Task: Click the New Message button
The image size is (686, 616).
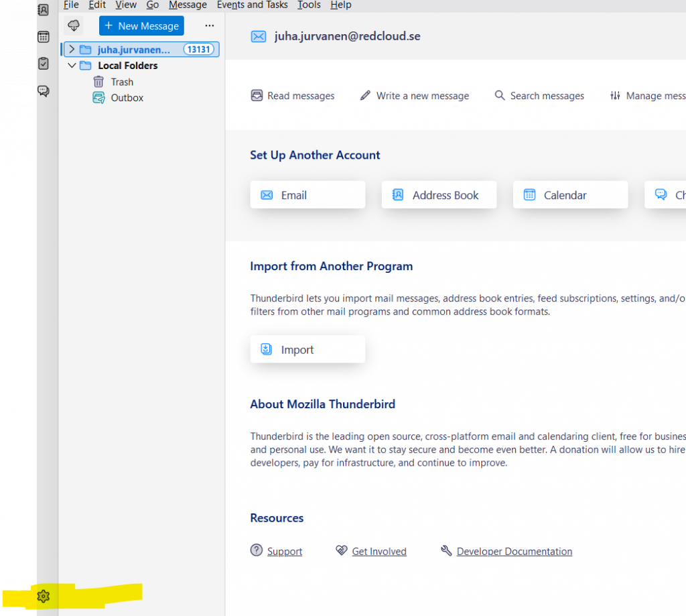Action: [x=141, y=25]
